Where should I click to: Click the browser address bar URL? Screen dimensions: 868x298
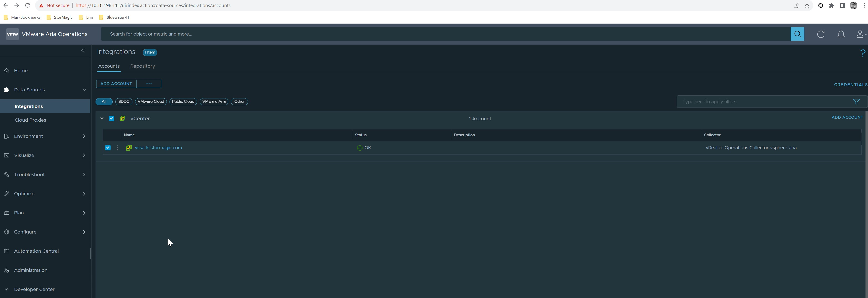(x=153, y=5)
